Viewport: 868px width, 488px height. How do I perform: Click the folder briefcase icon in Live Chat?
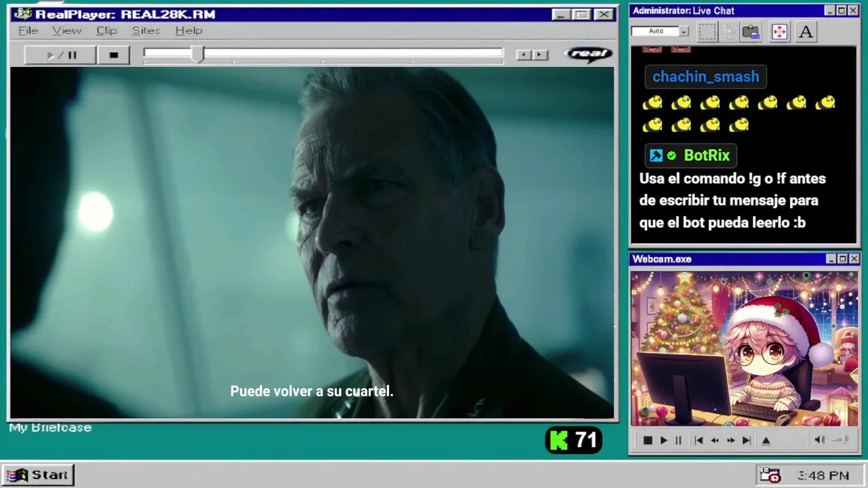(751, 32)
